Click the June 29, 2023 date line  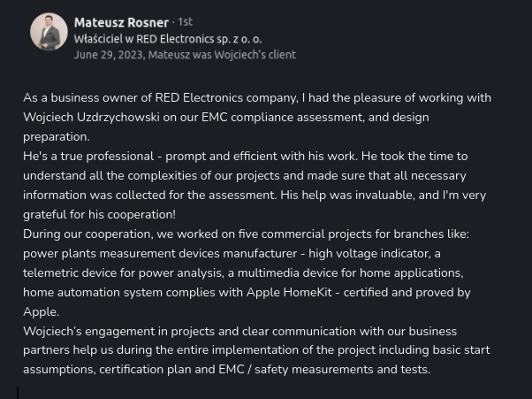coord(185,55)
